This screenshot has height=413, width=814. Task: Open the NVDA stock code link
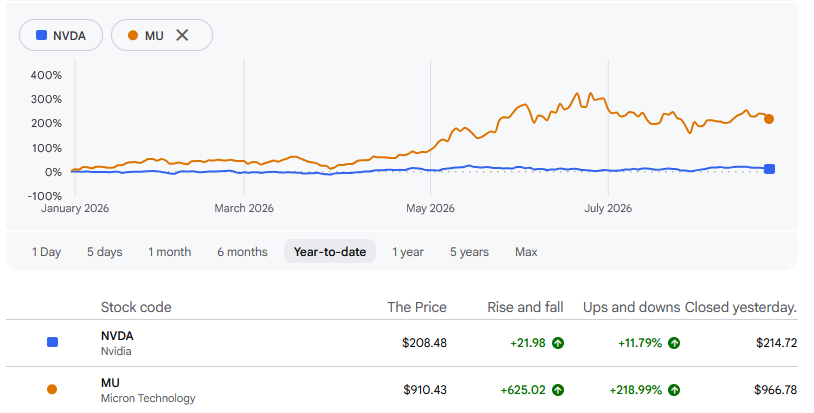(x=117, y=336)
